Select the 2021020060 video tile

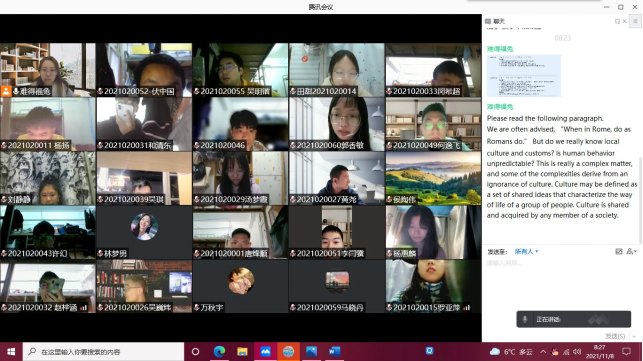click(337, 124)
